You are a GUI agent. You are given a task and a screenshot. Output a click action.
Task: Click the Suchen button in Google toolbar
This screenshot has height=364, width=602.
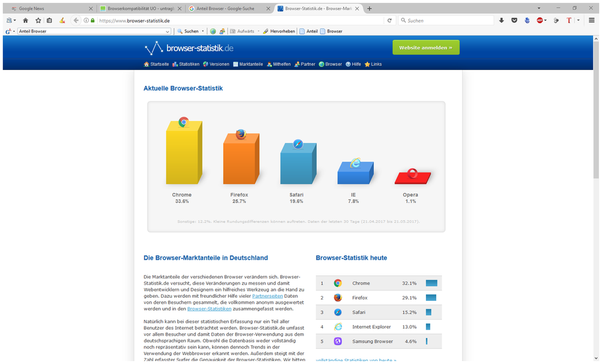[188, 31]
